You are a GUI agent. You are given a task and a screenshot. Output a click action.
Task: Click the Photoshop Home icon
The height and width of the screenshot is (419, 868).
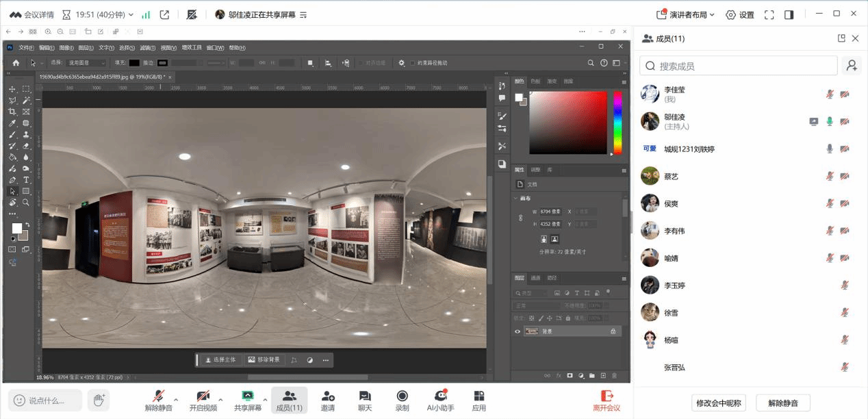tap(16, 63)
